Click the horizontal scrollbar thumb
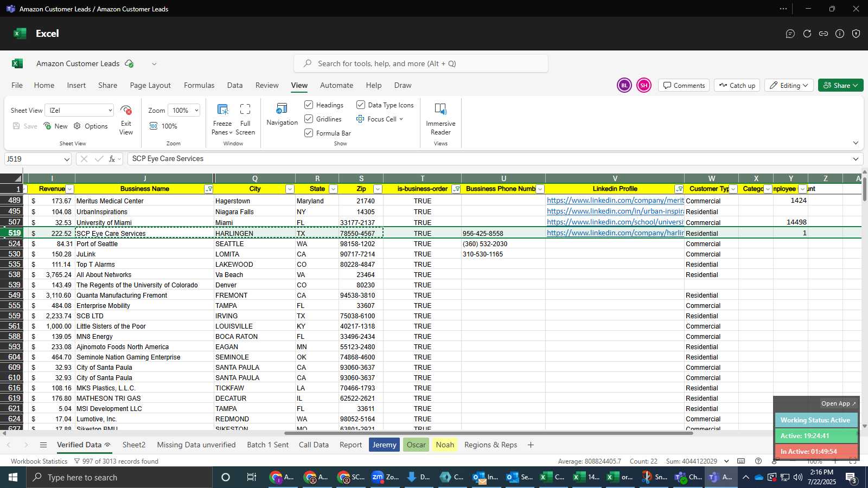 click(488, 433)
